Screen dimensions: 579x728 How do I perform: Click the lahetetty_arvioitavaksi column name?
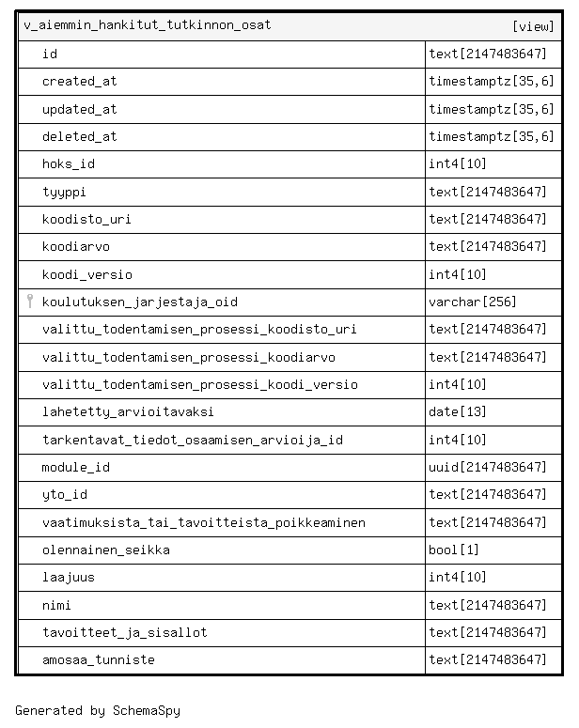[128, 411]
